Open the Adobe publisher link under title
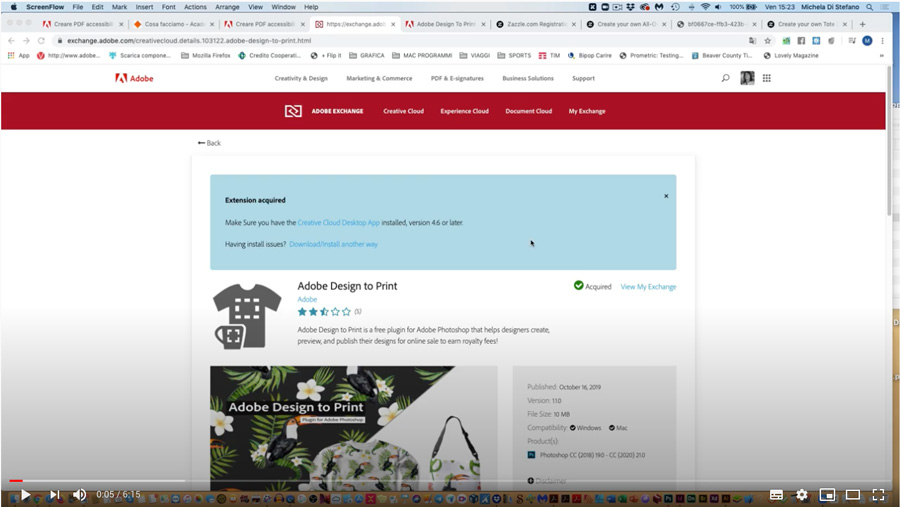Image resolution: width=900 pixels, height=507 pixels. 307,299
